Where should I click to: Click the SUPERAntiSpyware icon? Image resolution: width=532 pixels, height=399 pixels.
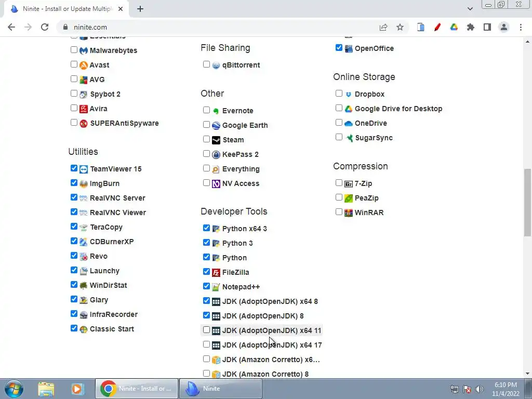click(84, 124)
